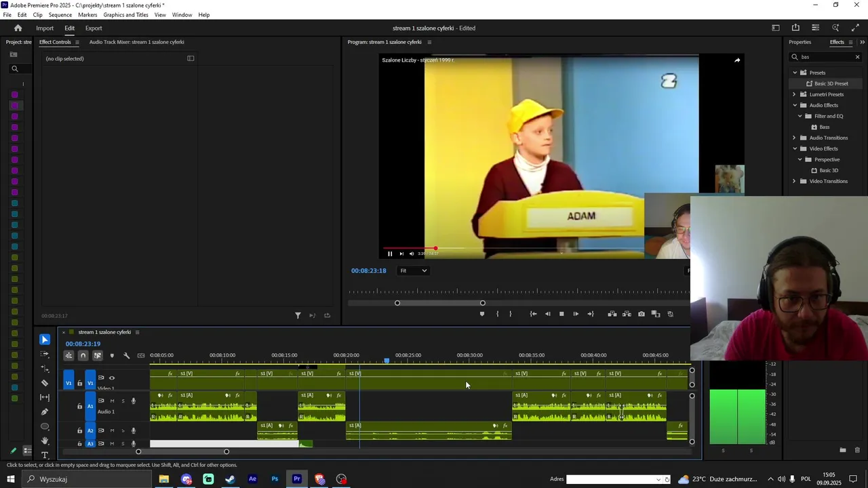Click the search icon in Project panel
868x488 pixels.
pos(14,68)
